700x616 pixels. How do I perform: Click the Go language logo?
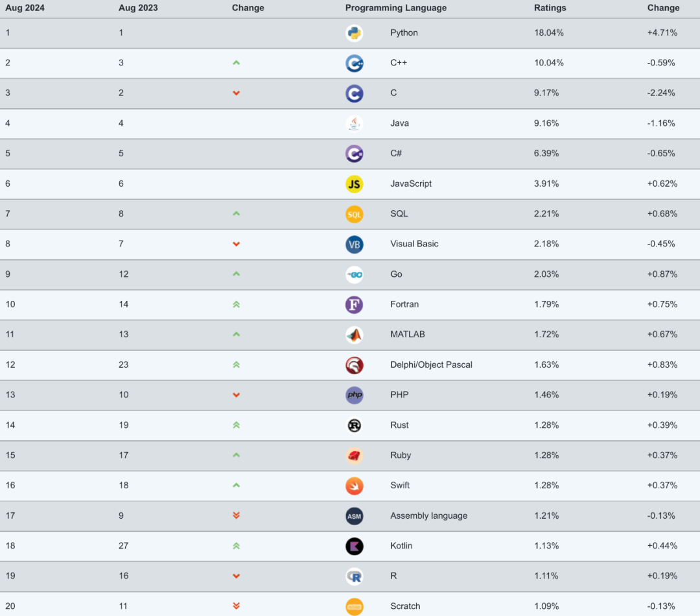tap(354, 275)
